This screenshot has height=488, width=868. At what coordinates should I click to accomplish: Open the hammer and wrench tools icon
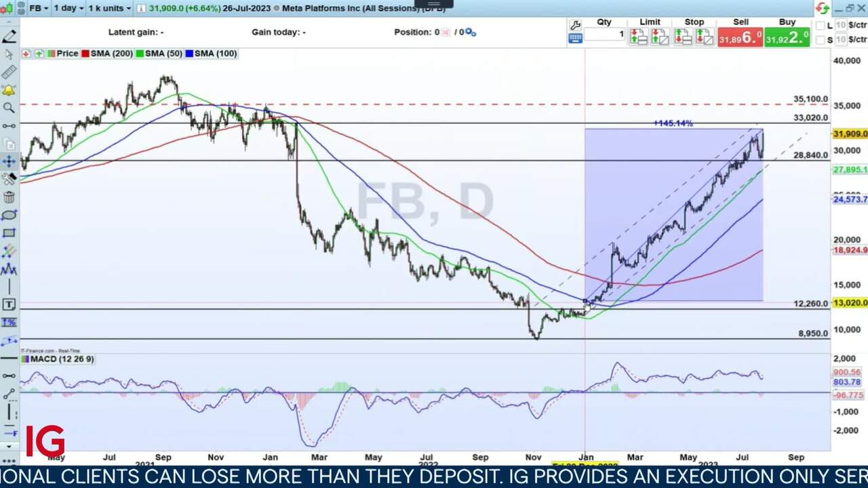click(x=9, y=179)
